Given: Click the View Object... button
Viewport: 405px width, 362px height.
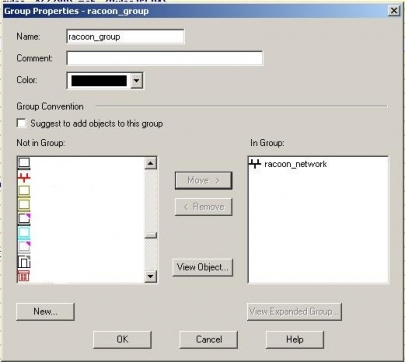Looking at the screenshot, I should (x=203, y=267).
